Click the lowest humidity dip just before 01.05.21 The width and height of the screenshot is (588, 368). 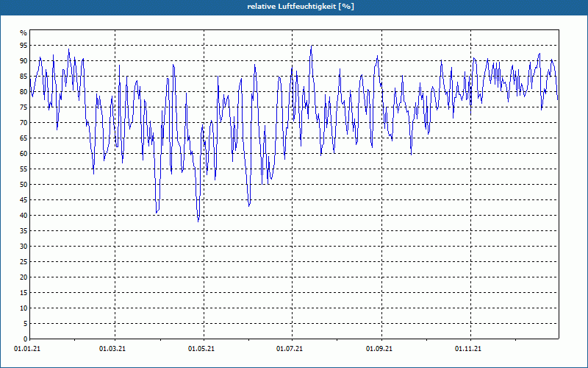(198, 220)
